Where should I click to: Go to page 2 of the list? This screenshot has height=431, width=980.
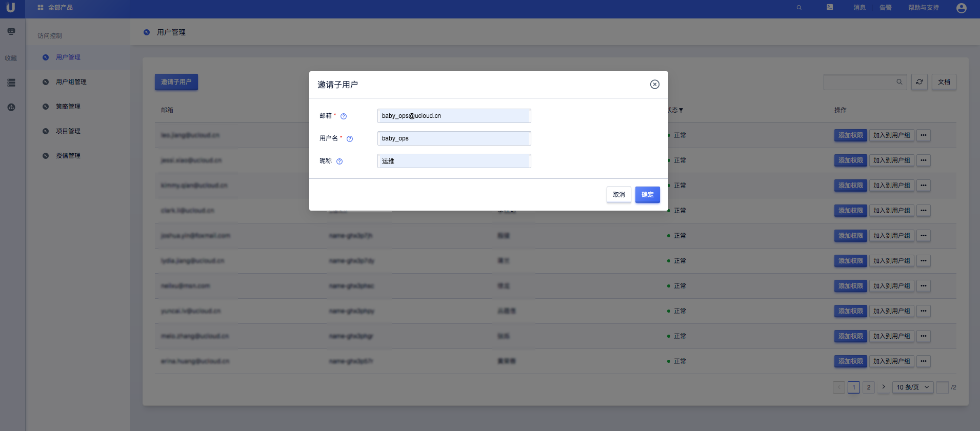tap(868, 387)
